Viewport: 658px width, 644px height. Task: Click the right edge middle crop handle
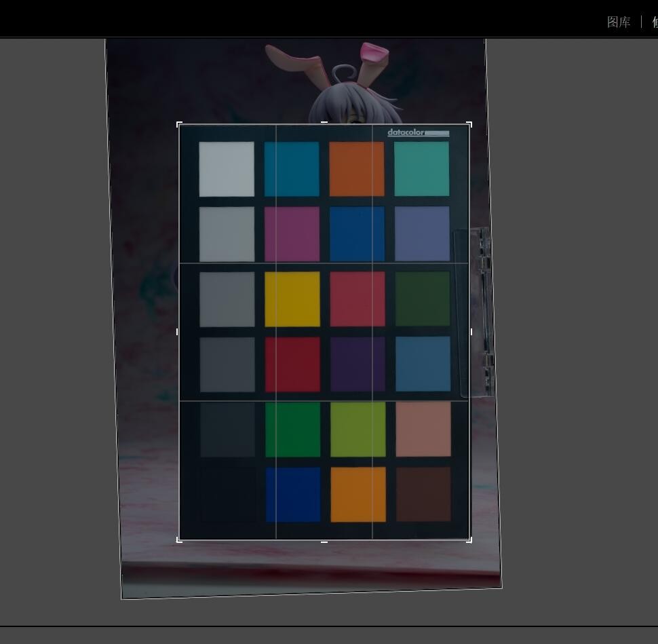(471, 332)
